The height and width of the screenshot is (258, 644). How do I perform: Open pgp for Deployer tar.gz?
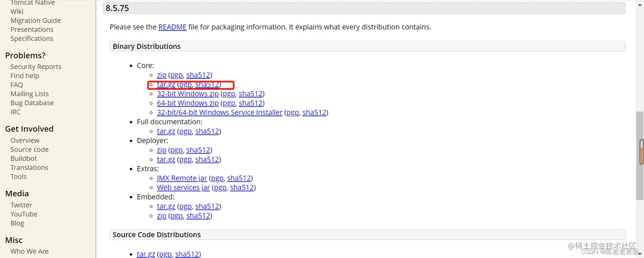pyautogui.click(x=185, y=159)
